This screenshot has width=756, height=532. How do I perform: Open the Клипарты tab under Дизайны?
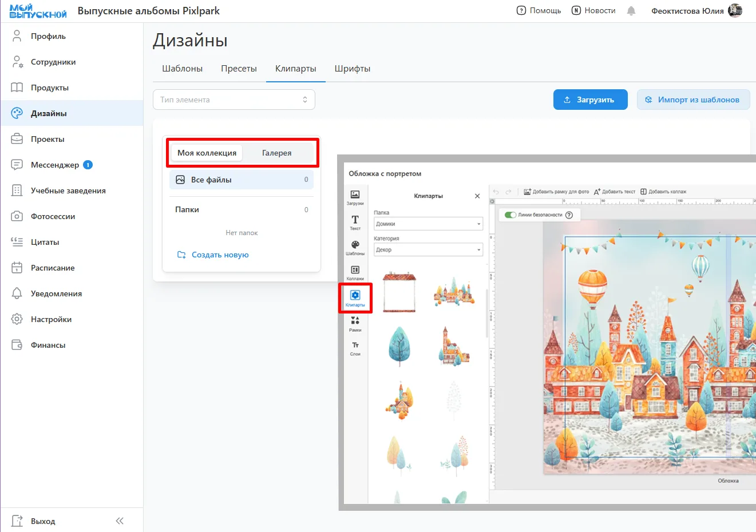click(296, 69)
